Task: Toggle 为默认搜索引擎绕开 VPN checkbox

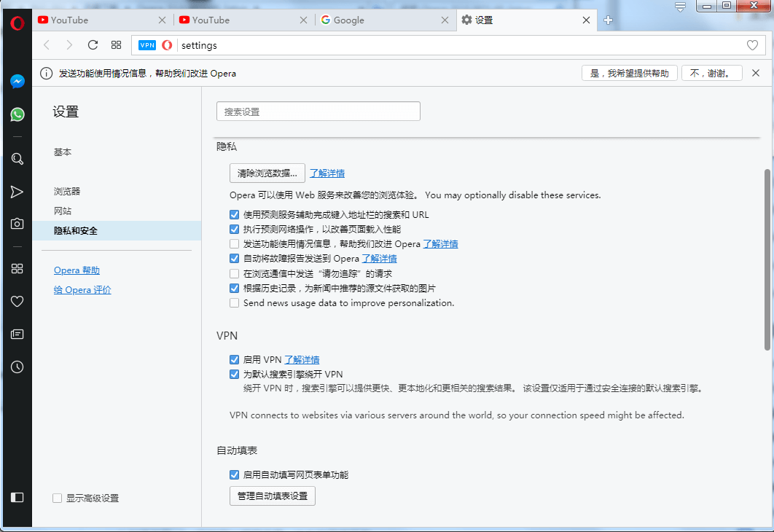Action: point(235,374)
